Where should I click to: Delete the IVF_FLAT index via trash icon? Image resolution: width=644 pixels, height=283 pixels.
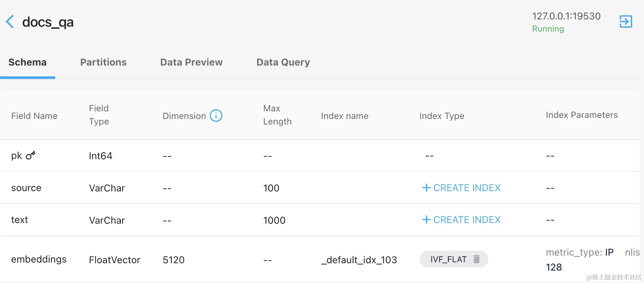click(x=477, y=259)
